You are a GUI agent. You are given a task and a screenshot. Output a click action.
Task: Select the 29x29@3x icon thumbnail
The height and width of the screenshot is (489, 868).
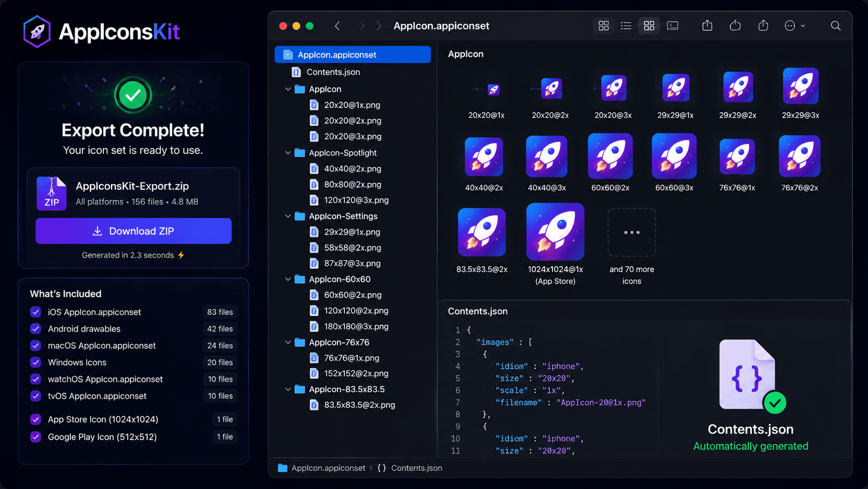801,86
